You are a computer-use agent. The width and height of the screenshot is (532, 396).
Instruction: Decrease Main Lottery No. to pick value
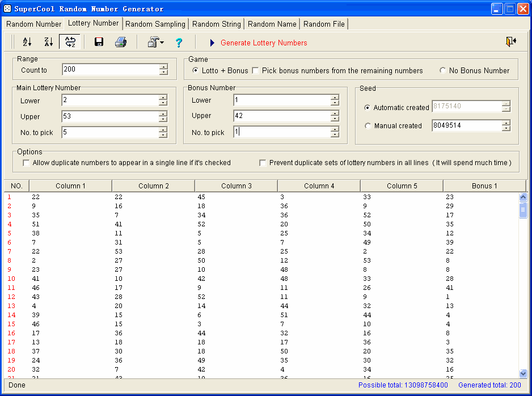coord(163,135)
